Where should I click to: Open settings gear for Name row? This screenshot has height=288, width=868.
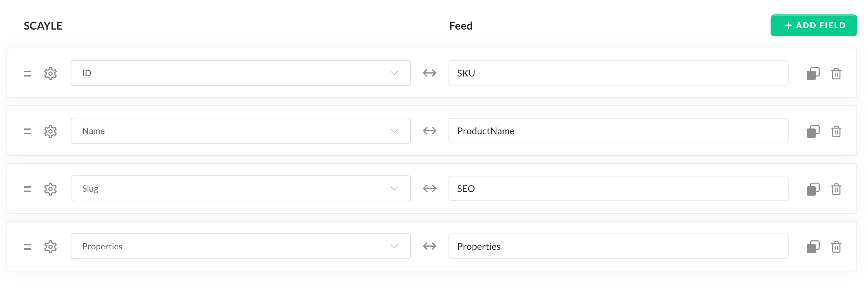51,131
